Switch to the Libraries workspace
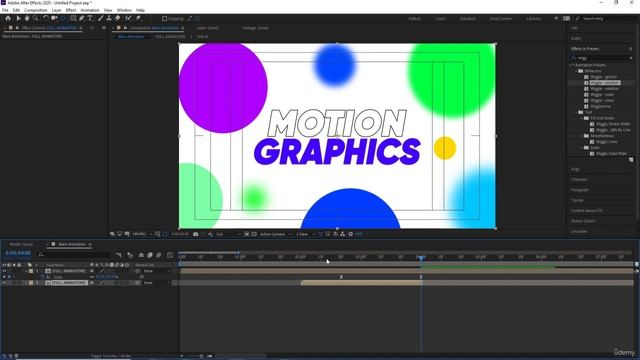Viewport: 640px width, 360px height. [533, 19]
